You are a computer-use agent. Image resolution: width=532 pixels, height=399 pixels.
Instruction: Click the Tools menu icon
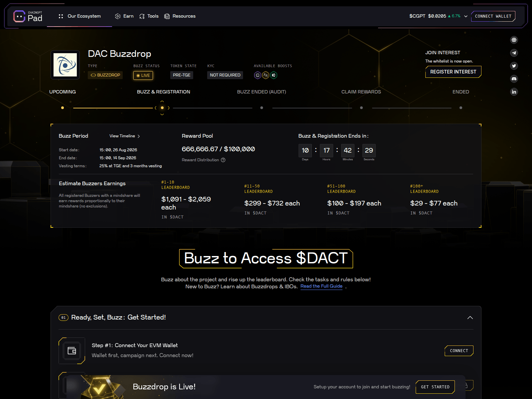click(142, 16)
